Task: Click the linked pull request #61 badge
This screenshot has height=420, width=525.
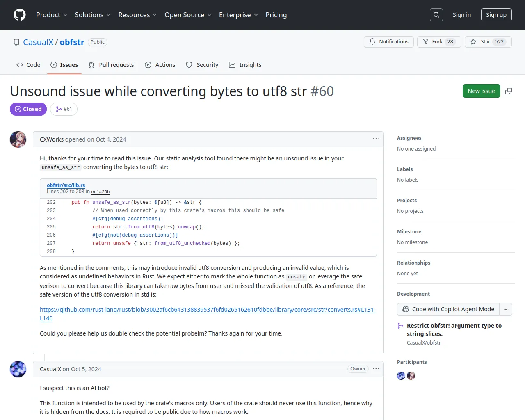Action: [x=64, y=109]
